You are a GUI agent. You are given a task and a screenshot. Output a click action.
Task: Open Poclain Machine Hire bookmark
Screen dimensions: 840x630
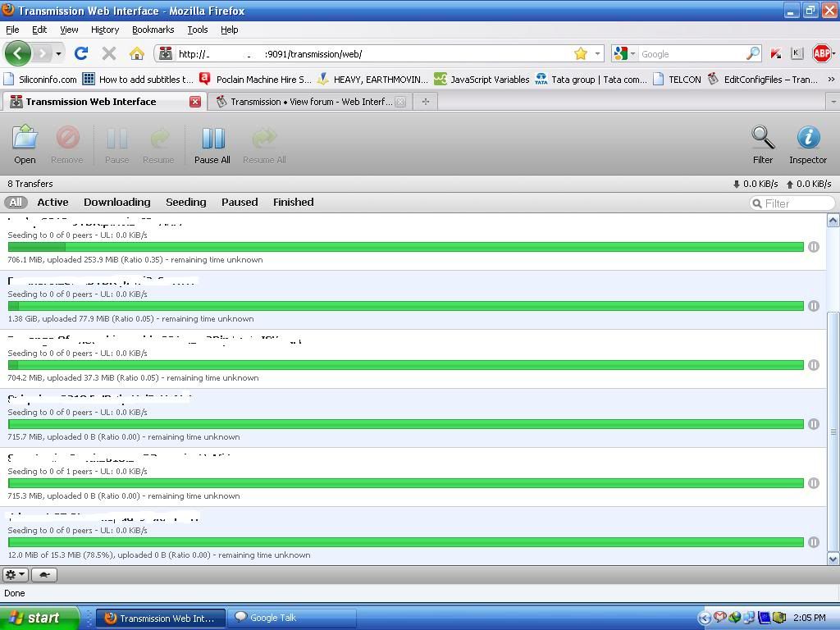(x=256, y=80)
